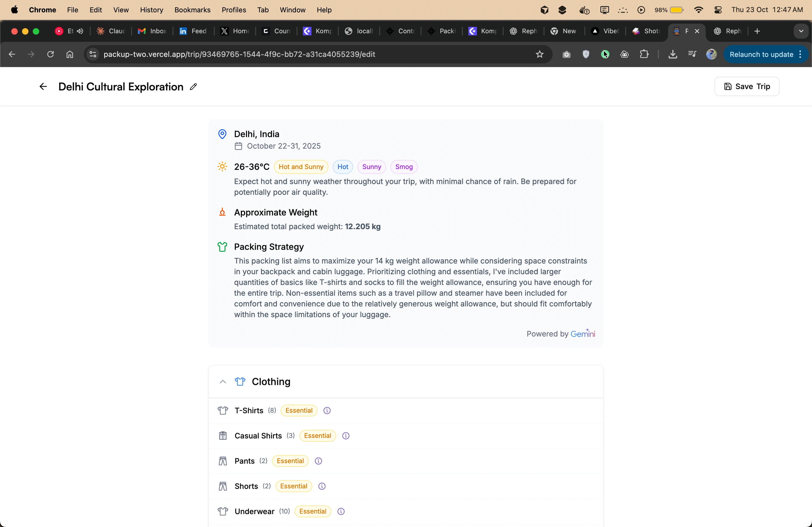Go back using the arrow beside trip title

43,87
